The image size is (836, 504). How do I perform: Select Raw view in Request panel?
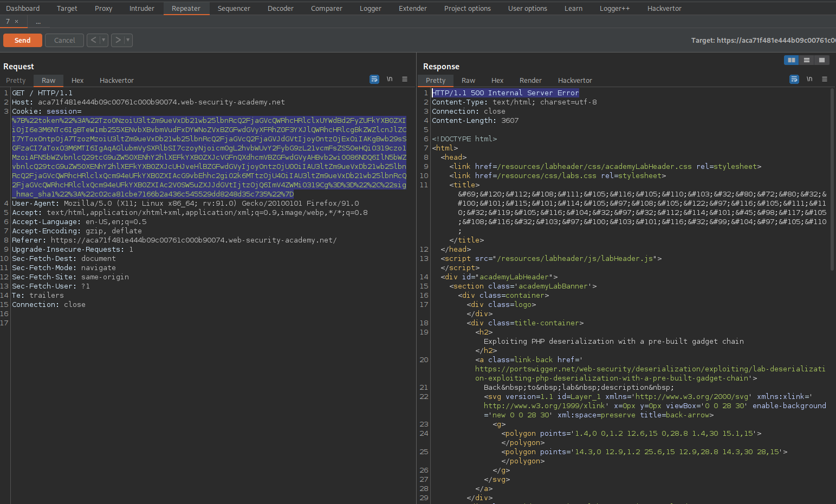tap(49, 80)
